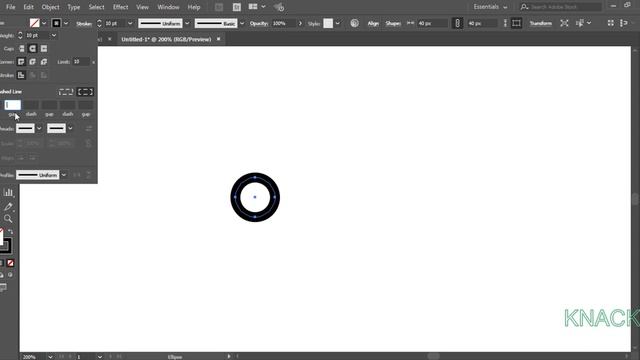This screenshot has width=640, height=360.
Task: Open the Edit menu
Action: coord(29,7)
